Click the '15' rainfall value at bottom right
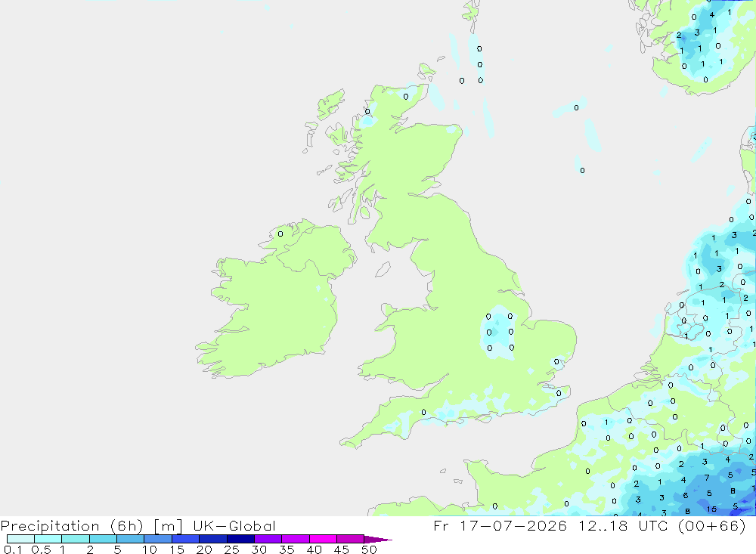Image resolution: width=756 pixels, height=554 pixels. [x=711, y=509]
